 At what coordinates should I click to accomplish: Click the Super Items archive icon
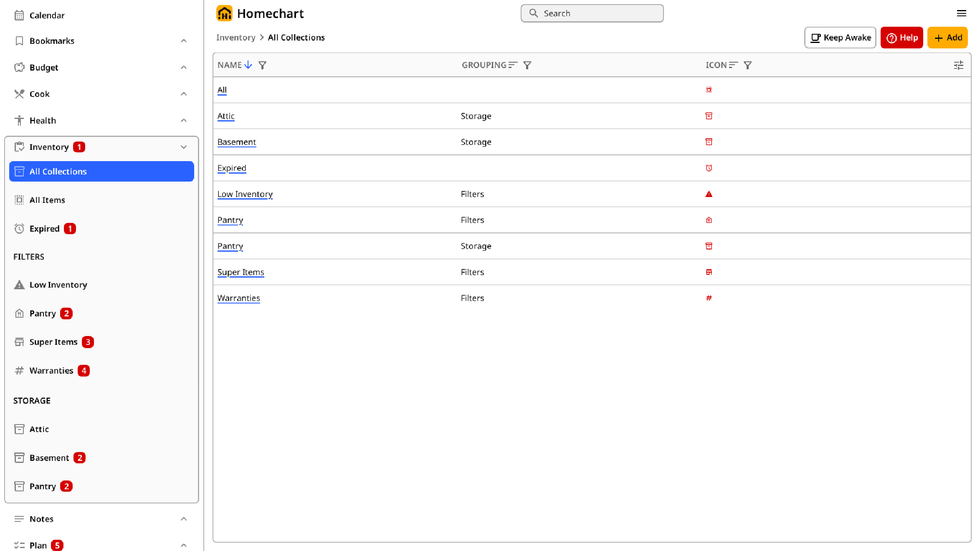(19, 341)
